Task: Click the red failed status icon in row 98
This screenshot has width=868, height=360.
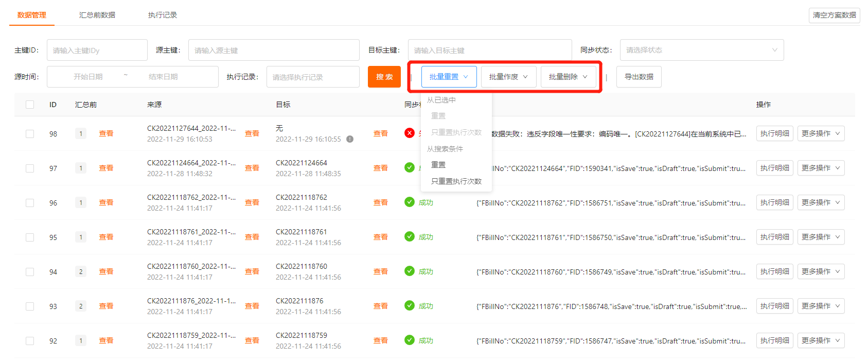Action: tap(410, 133)
